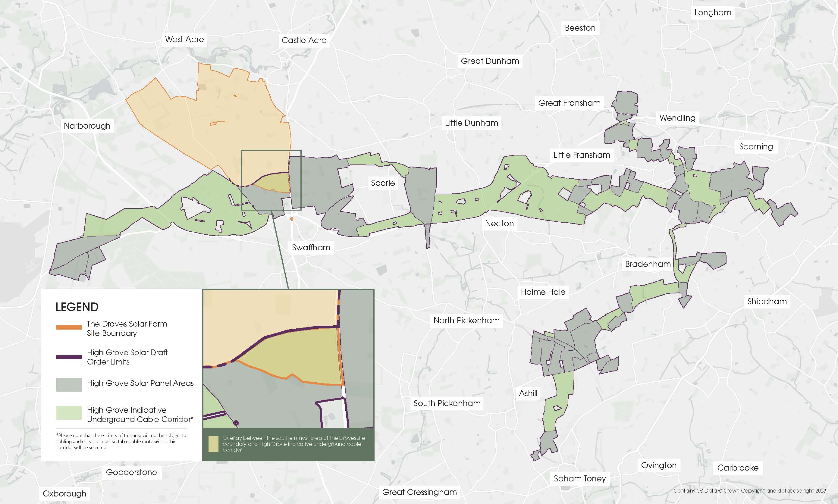Click the yellow overlay swatch in inset caption
The image size is (838, 504).
[213, 444]
